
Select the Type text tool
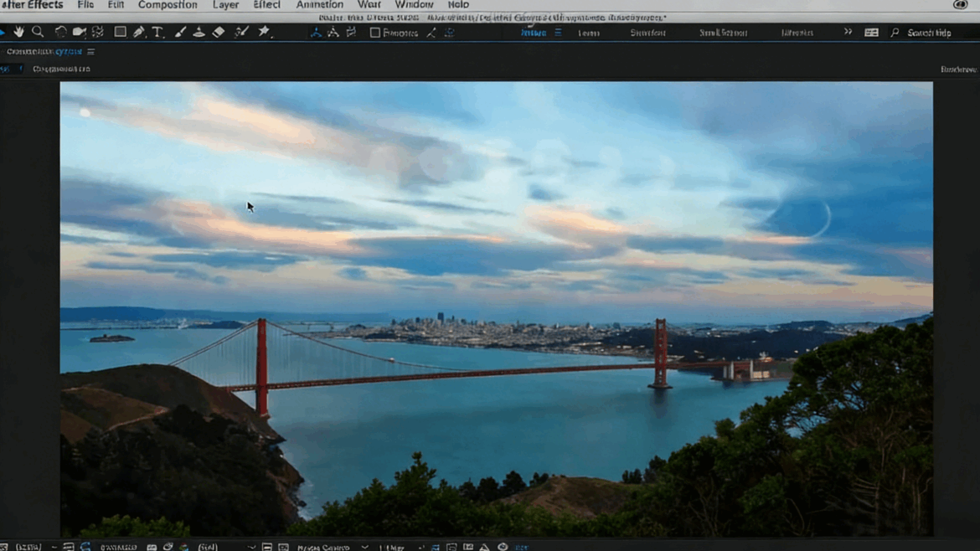coord(157,32)
